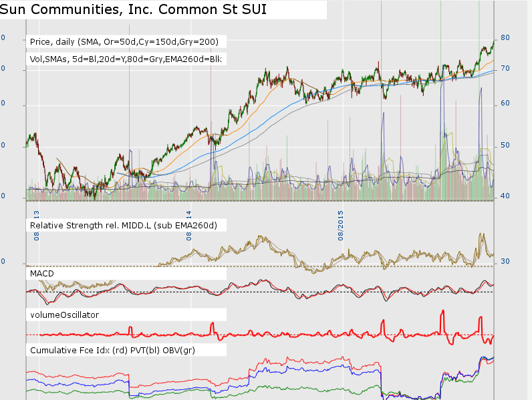Screen dimensions: 532x400
Task: Click the "volumeOscillator" panel label
Action: point(64,315)
